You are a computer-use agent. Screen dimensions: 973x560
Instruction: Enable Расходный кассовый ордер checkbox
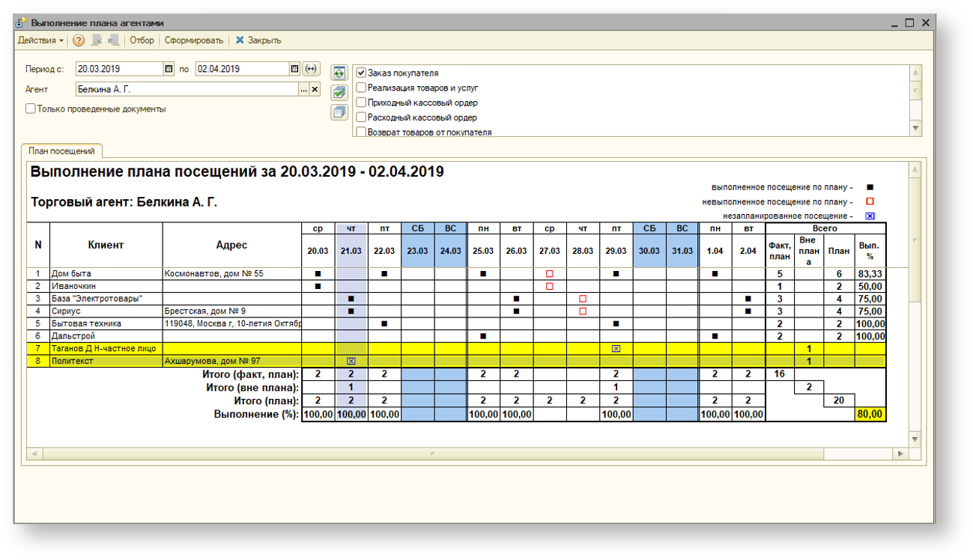[x=361, y=118]
